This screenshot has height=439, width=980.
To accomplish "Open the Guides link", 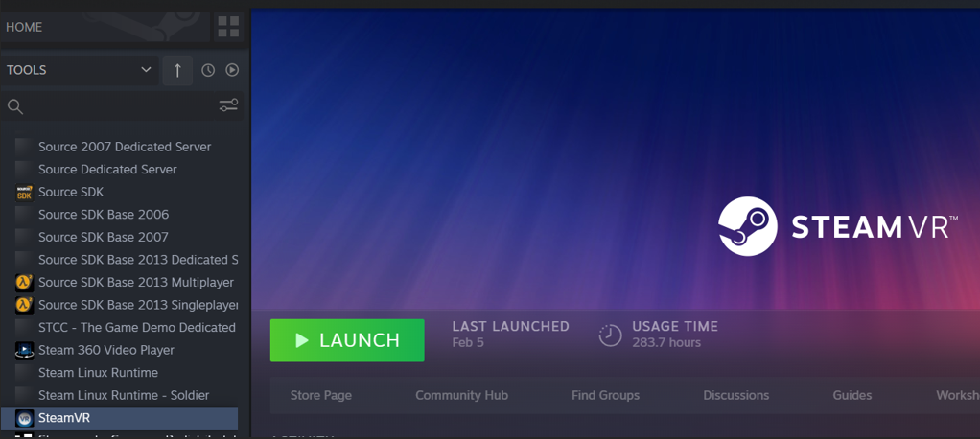I will (x=852, y=395).
